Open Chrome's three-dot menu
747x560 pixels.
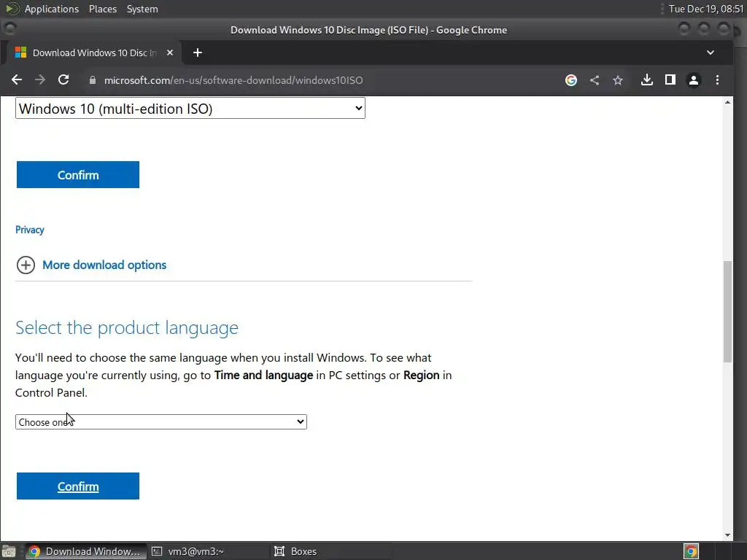tap(718, 80)
